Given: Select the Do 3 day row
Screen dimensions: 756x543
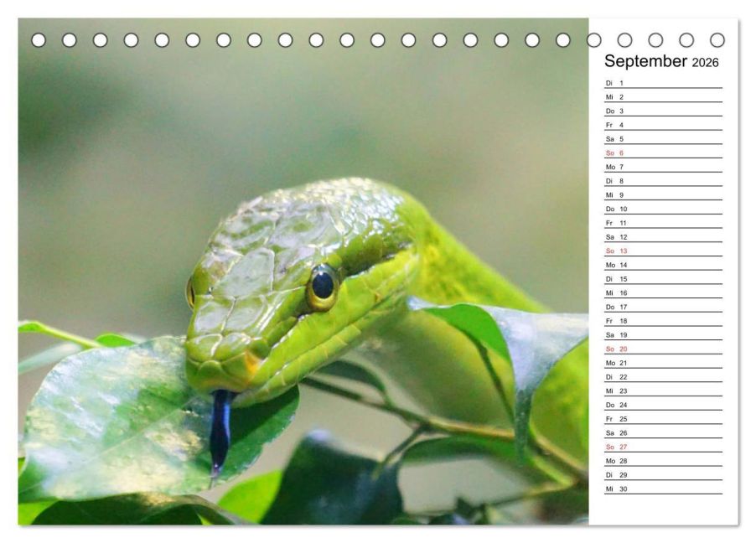Looking at the screenshot, I should pos(662,111).
